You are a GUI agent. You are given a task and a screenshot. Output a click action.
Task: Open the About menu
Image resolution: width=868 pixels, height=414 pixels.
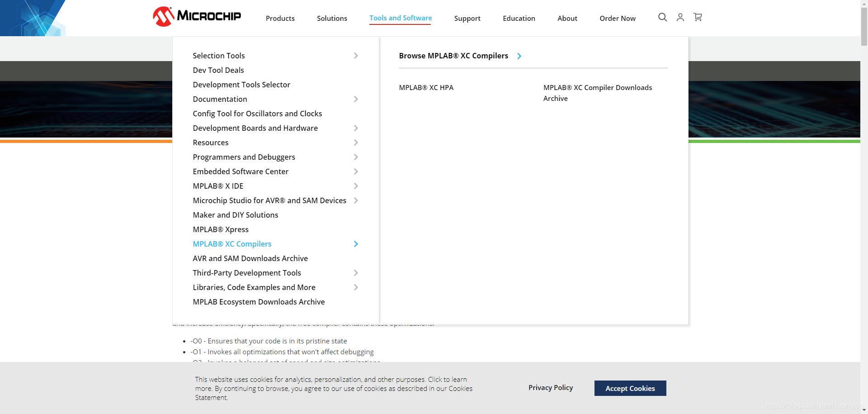point(567,18)
